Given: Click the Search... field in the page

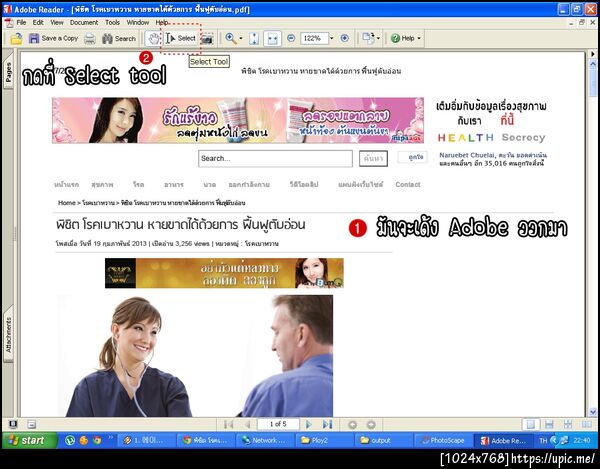Looking at the screenshot, I should pyautogui.click(x=275, y=158).
